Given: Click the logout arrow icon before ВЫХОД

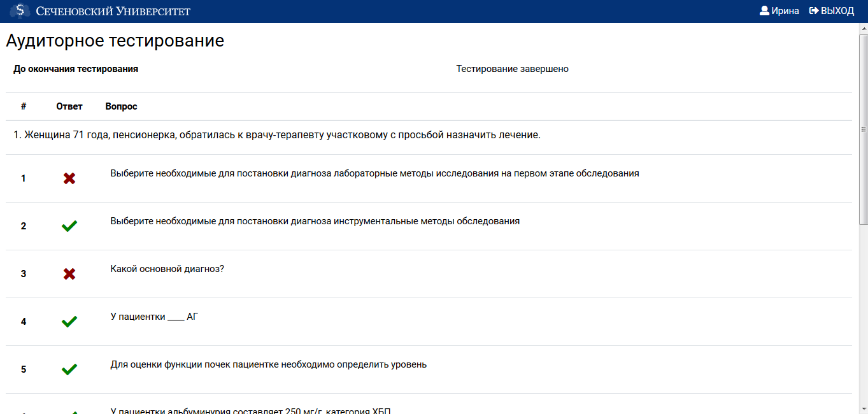Looking at the screenshot, I should coord(815,10).
